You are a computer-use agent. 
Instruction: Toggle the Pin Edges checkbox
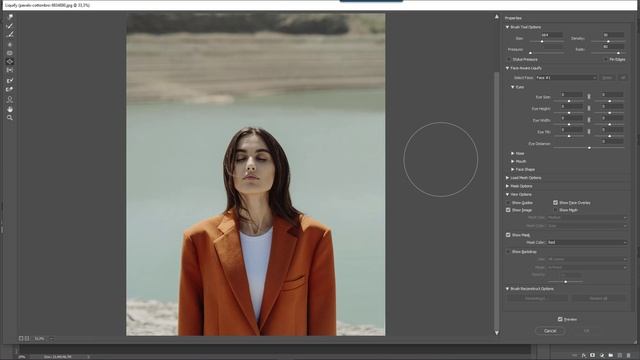click(x=605, y=60)
